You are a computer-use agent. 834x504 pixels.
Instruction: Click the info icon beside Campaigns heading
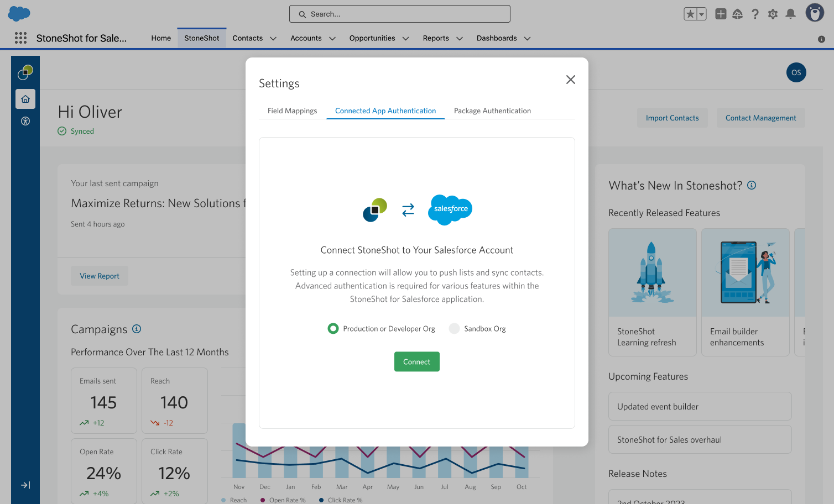pyautogui.click(x=137, y=329)
